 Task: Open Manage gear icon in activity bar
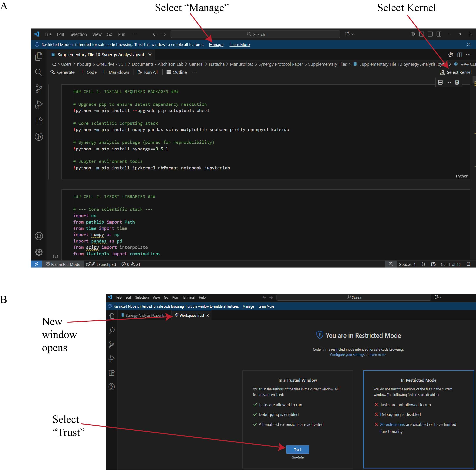tap(39, 252)
